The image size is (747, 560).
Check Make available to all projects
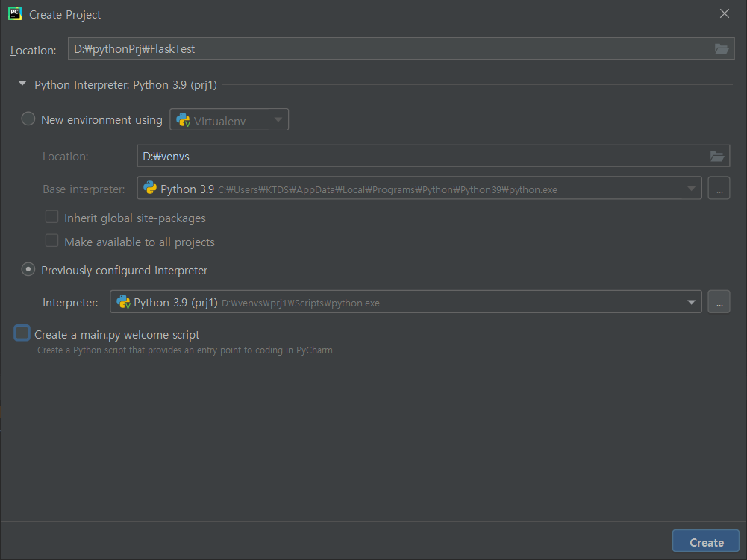[51, 241]
